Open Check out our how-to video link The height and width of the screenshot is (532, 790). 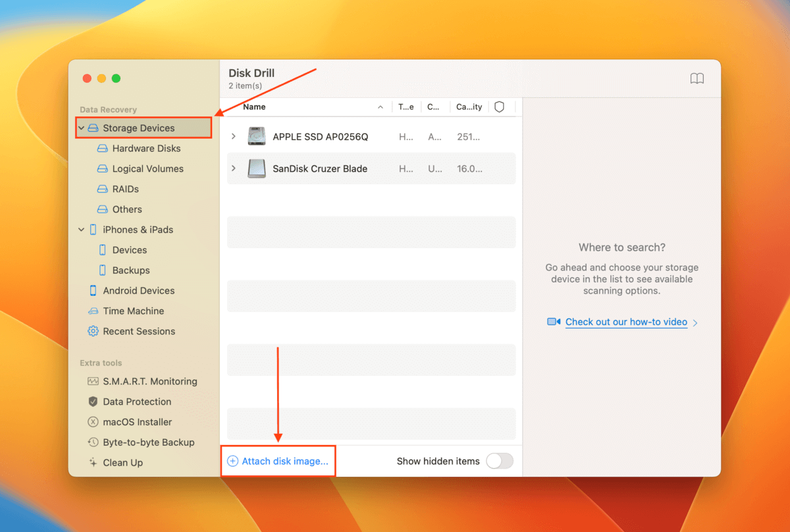pyautogui.click(x=626, y=323)
